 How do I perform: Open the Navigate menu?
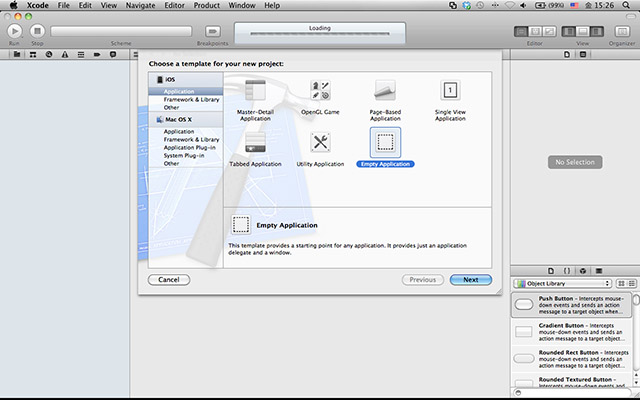pos(140,5)
